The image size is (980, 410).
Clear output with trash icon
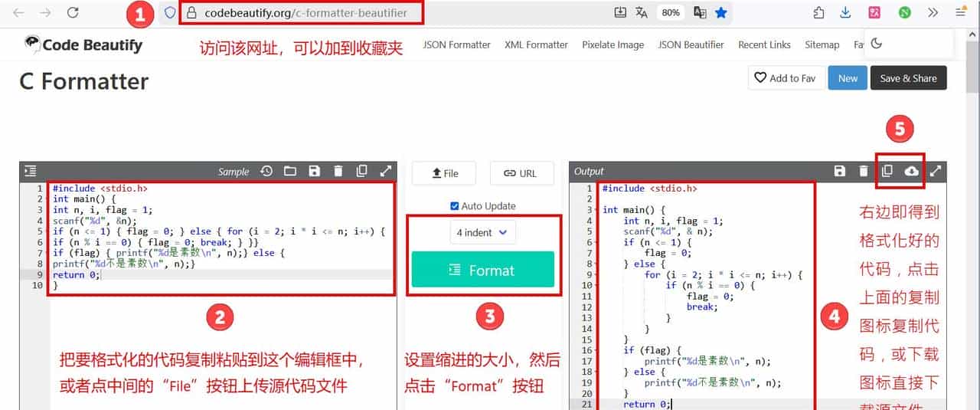click(864, 172)
